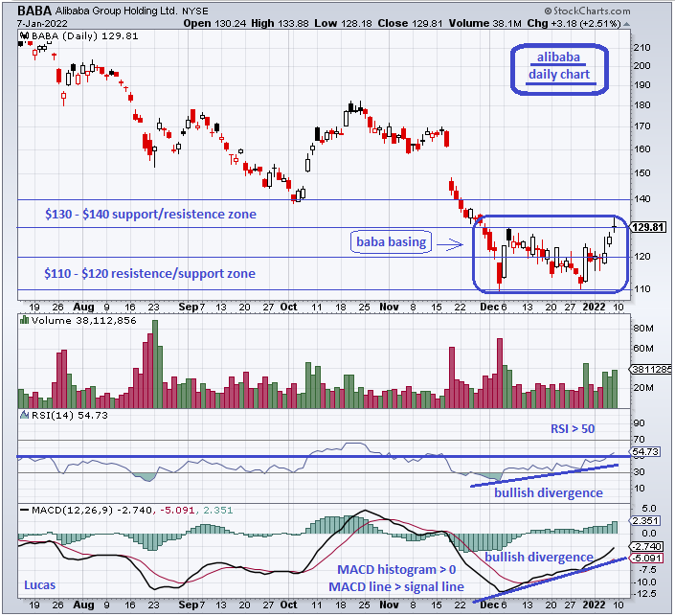
Task: Click 'bullish divergence' text in the MACD panel
Action: tap(539, 557)
